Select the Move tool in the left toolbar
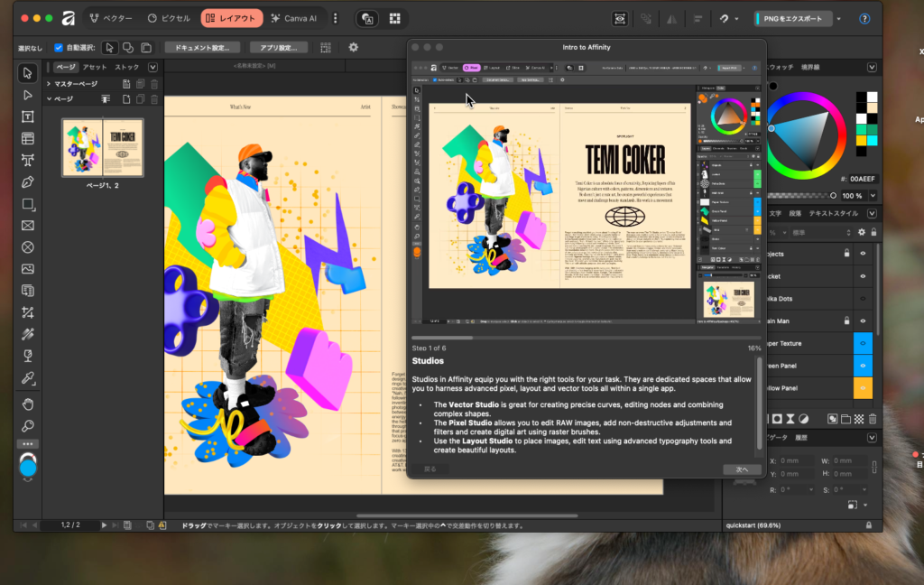Viewport: 924px width, 585px height. [27, 72]
